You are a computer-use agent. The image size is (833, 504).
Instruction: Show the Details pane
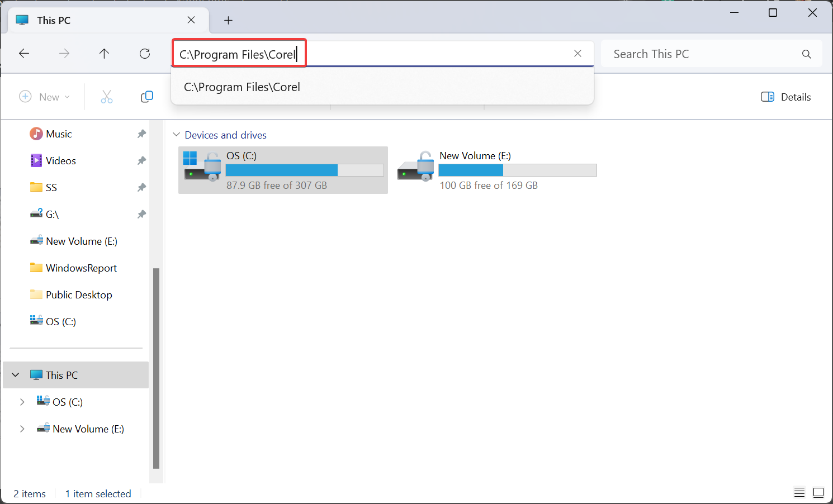(x=785, y=96)
